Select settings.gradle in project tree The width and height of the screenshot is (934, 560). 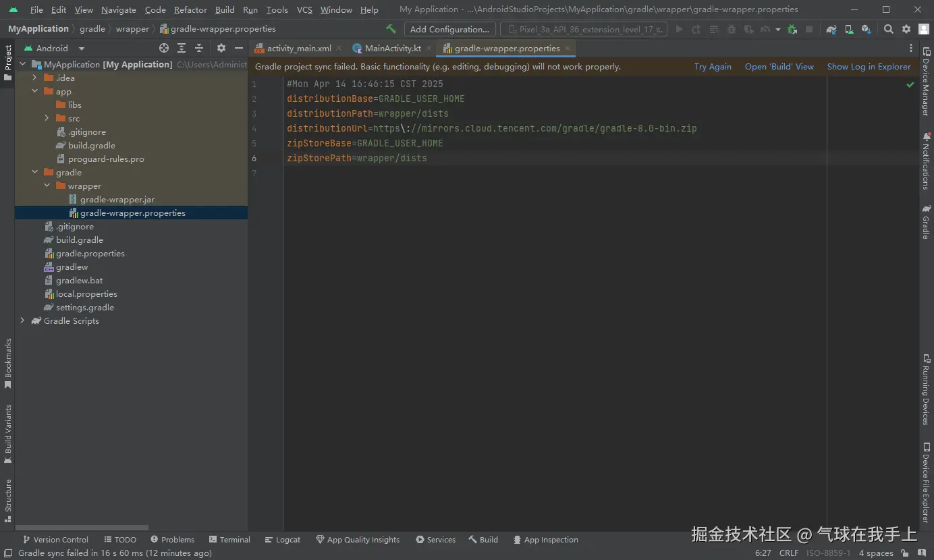[84, 307]
